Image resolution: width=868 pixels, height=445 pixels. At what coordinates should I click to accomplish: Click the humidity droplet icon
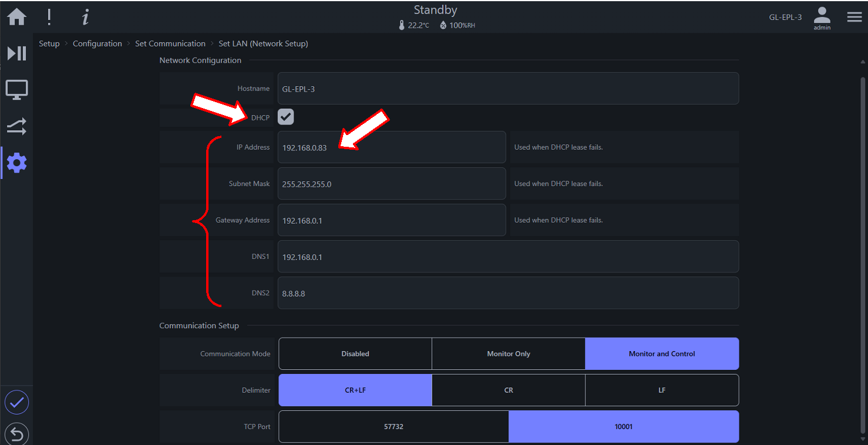click(443, 25)
